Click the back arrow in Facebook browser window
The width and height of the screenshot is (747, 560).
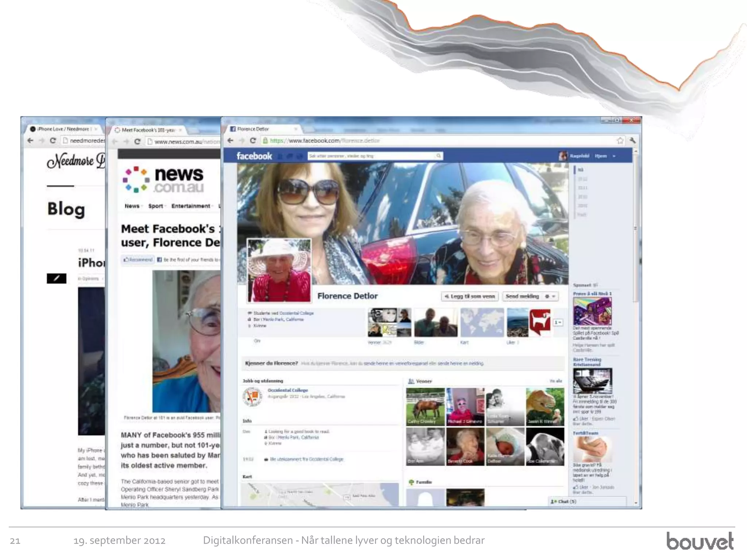230,140
